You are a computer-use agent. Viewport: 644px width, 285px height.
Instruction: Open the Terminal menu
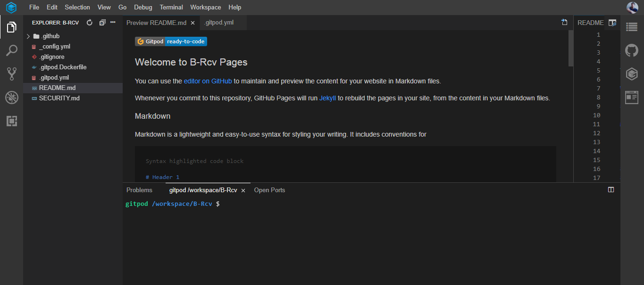point(171,8)
